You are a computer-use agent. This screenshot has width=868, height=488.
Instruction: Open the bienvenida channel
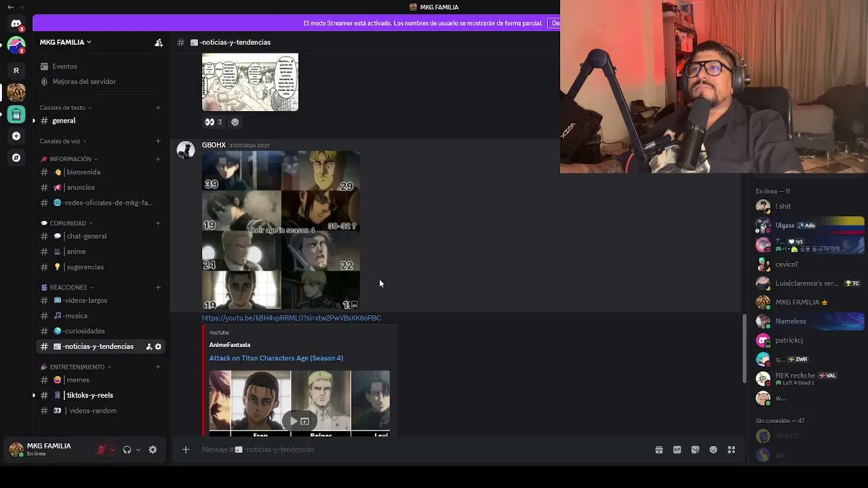[101, 172]
